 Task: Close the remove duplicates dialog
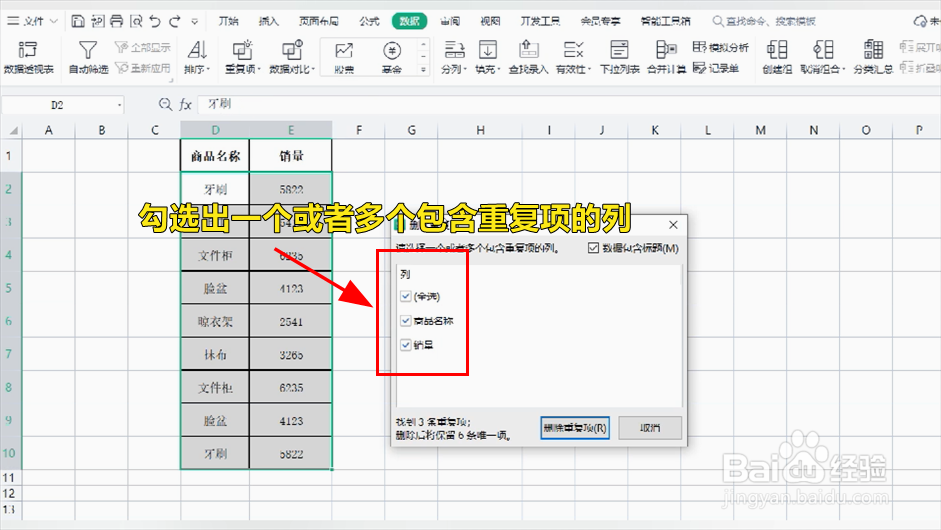[673, 224]
